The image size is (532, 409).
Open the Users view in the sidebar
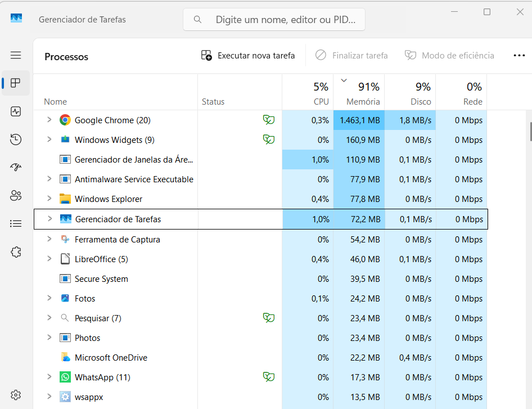point(16,195)
